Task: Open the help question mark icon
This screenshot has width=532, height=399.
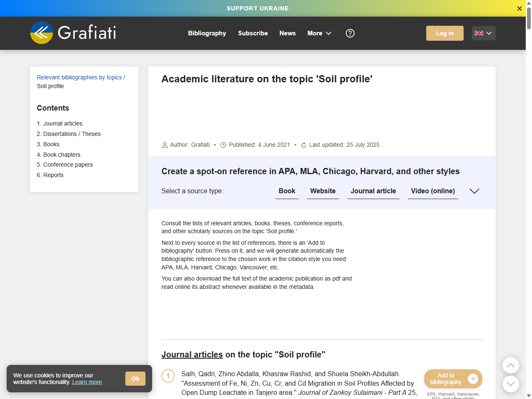Action: tap(350, 33)
